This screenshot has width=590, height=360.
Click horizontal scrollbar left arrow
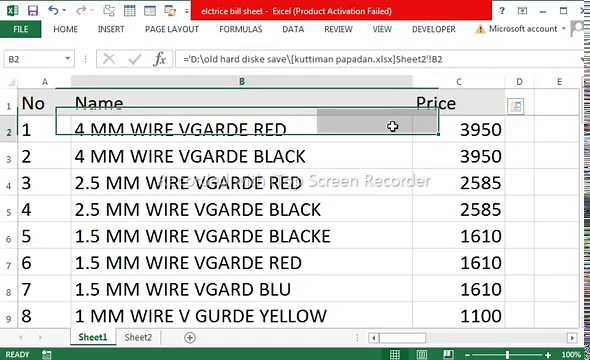click(x=373, y=337)
